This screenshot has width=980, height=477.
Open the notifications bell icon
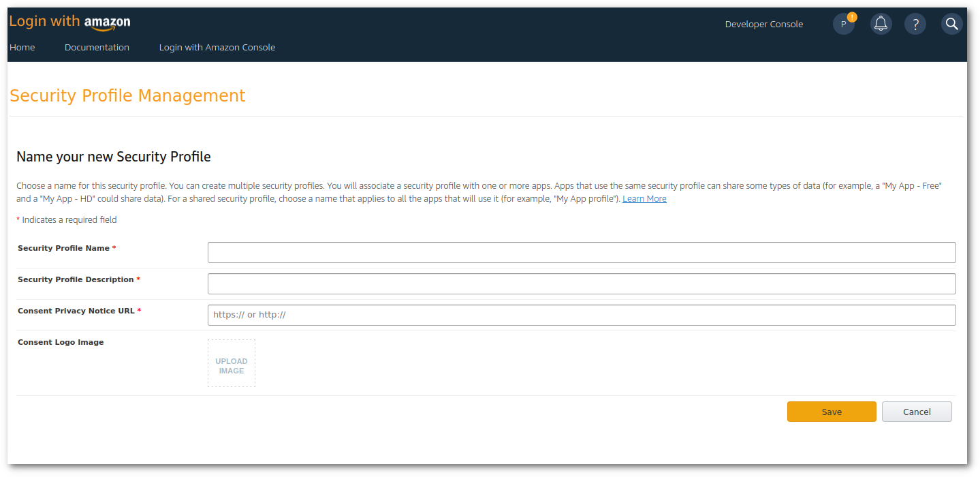pyautogui.click(x=881, y=24)
